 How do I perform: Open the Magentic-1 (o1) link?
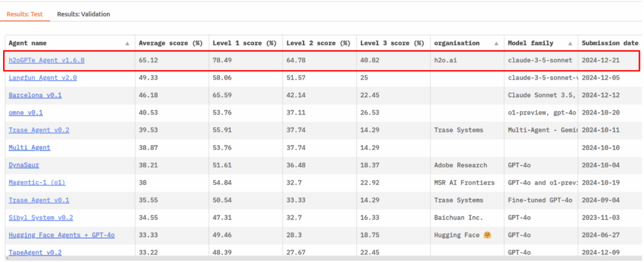coord(37,182)
